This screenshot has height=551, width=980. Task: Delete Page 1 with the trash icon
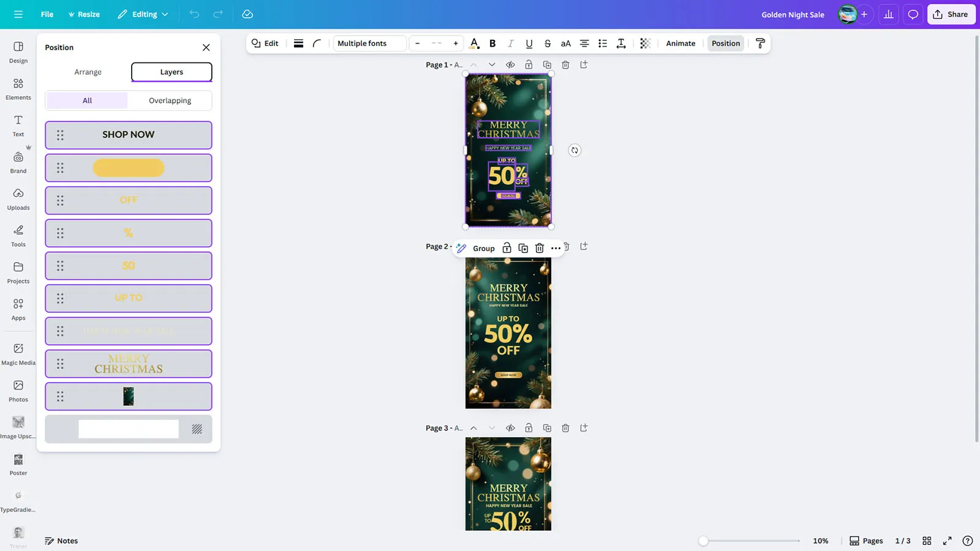pyautogui.click(x=565, y=65)
